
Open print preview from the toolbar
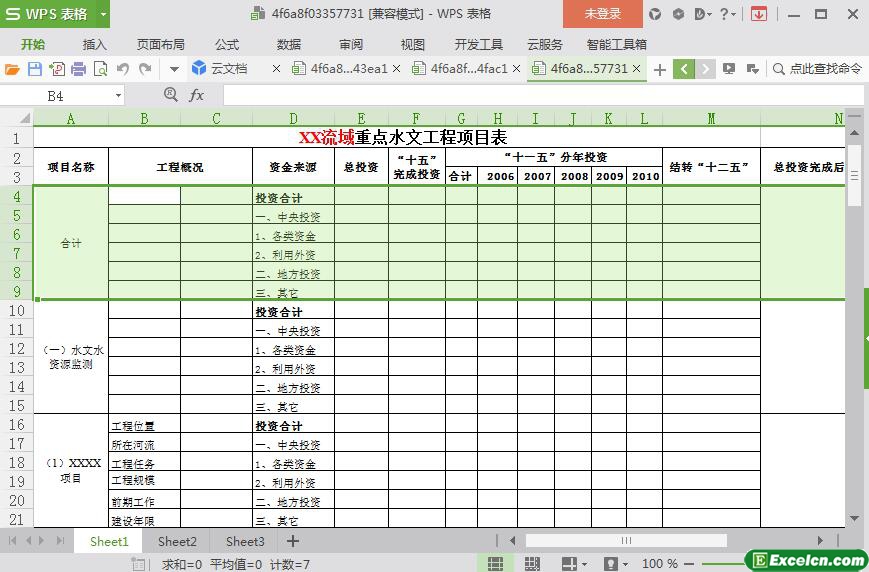click(100, 69)
